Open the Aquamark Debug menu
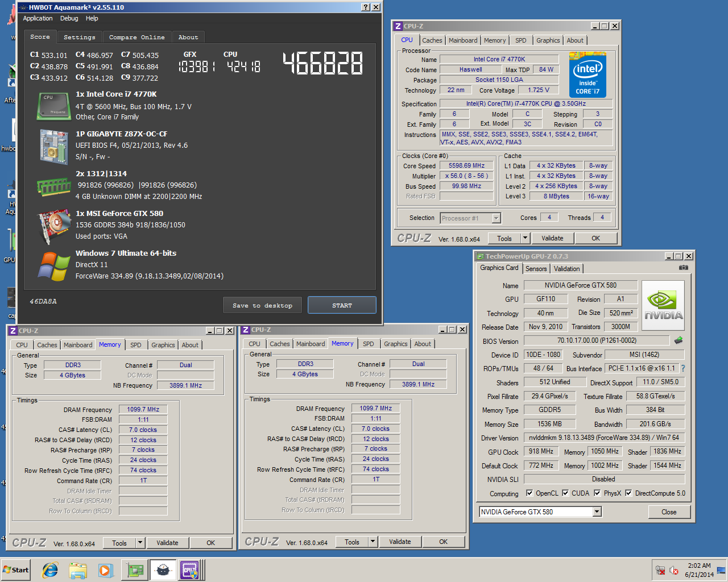This screenshot has width=728, height=582. point(69,18)
